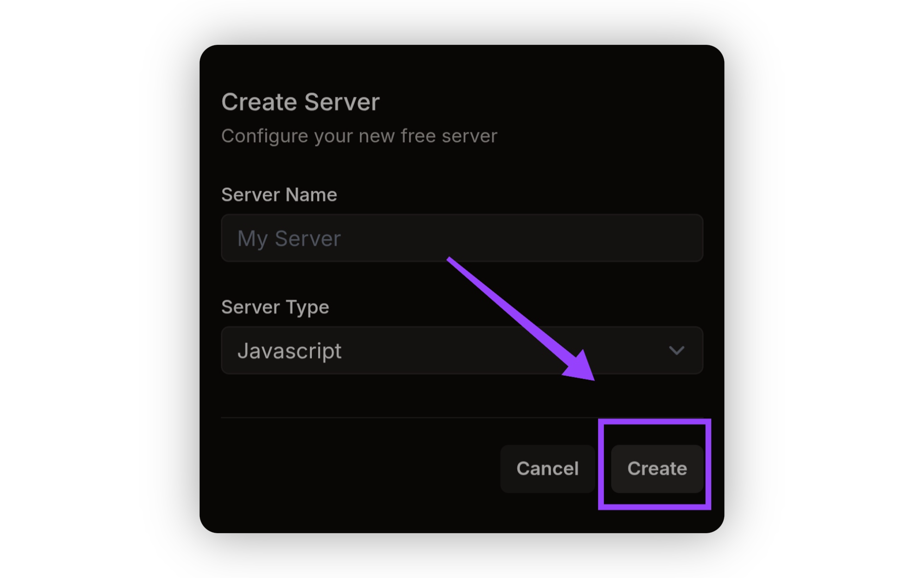Viewport: 924px width, 578px height.
Task: Focus the "My Server" placeholder text
Action: pos(289,238)
